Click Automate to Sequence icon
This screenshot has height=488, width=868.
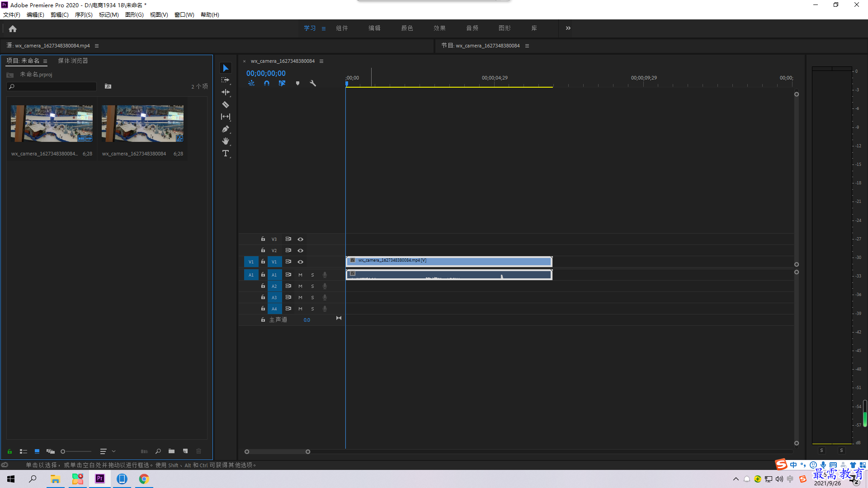click(144, 451)
